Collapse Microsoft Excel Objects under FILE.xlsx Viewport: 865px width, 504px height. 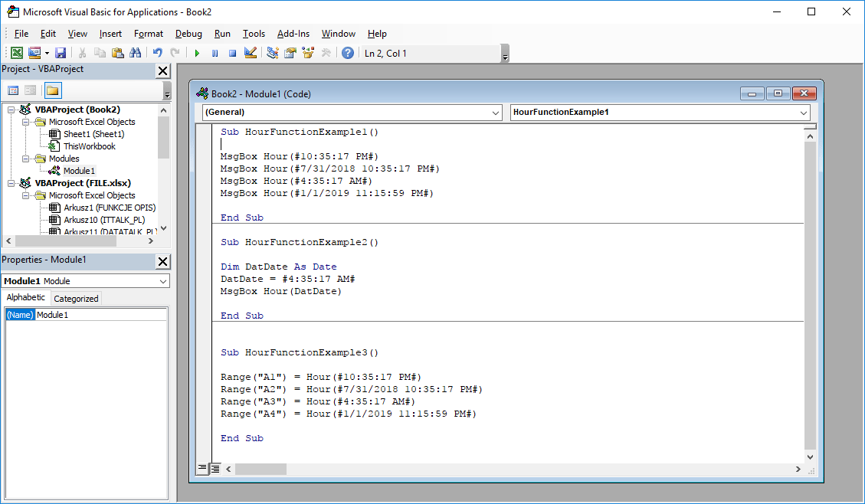(25, 195)
